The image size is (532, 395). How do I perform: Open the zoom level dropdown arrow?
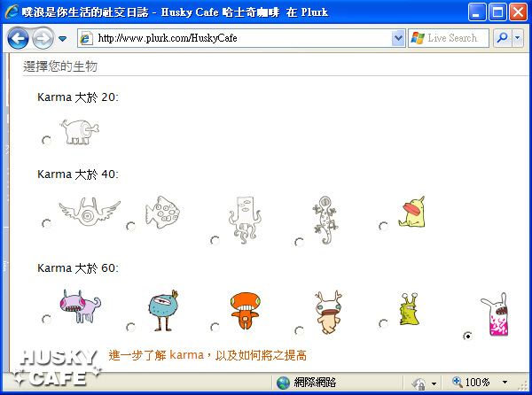(505, 382)
